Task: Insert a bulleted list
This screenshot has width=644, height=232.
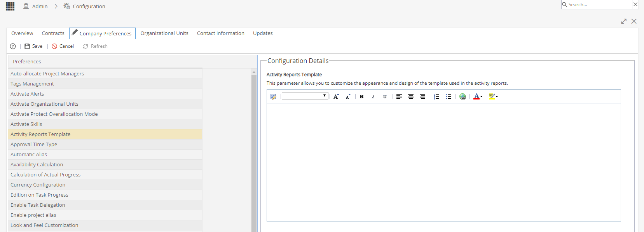Action: (448, 96)
